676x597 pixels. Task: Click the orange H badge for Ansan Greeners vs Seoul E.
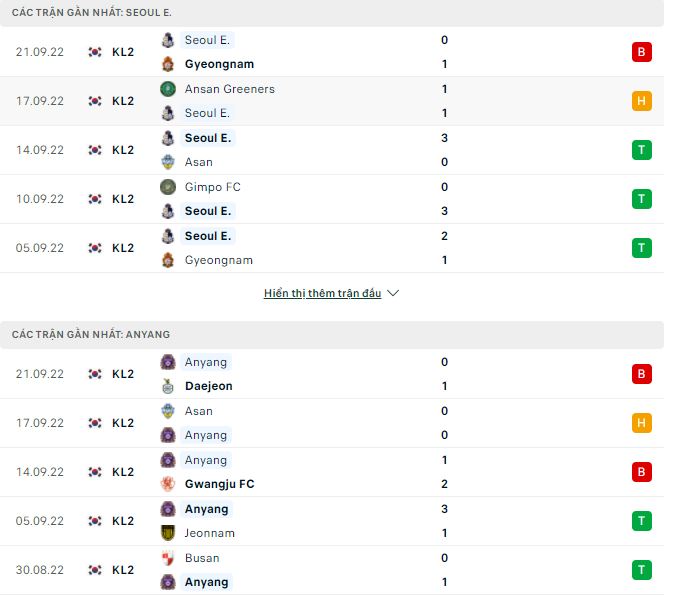641,101
